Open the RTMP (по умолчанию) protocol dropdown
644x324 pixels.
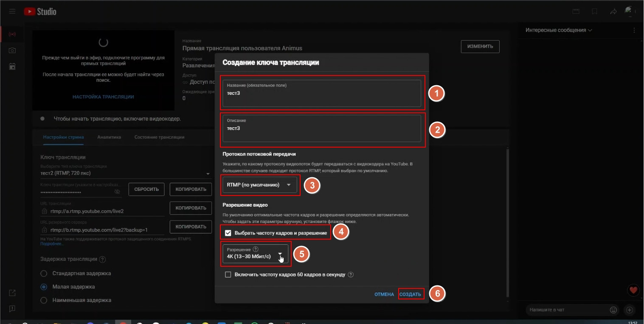tap(260, 185)
